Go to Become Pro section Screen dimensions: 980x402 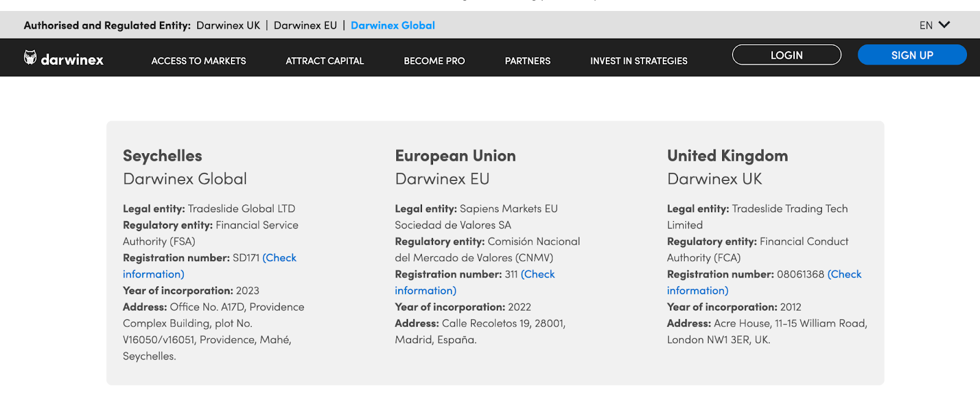click(434, 61)
